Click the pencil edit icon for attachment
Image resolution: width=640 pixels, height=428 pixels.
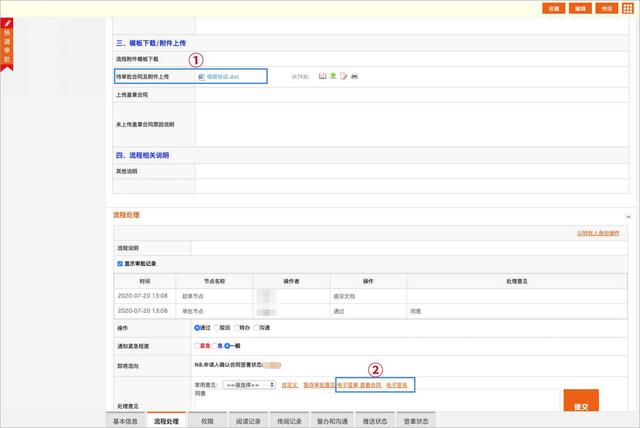point(343,76)
